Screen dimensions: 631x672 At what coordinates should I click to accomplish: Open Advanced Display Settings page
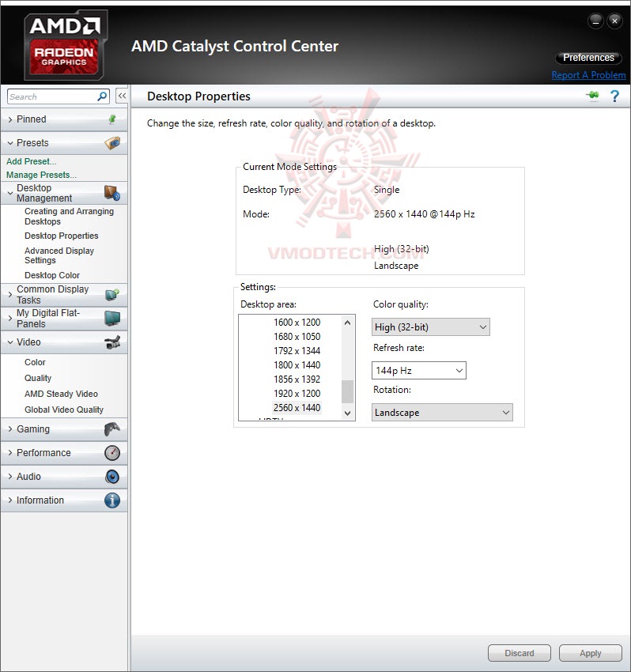point(59,255)
